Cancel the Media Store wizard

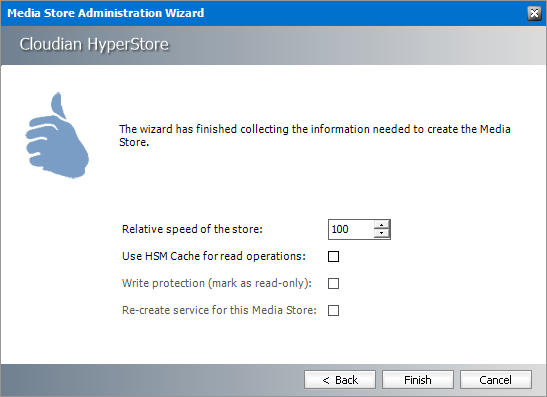496,380
